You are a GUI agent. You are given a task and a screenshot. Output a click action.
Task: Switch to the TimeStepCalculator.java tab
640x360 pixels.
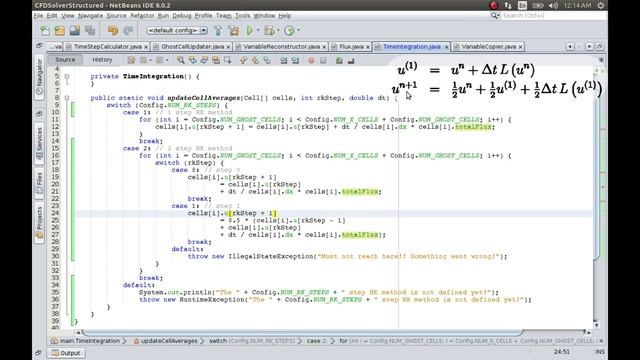(107, 47)
